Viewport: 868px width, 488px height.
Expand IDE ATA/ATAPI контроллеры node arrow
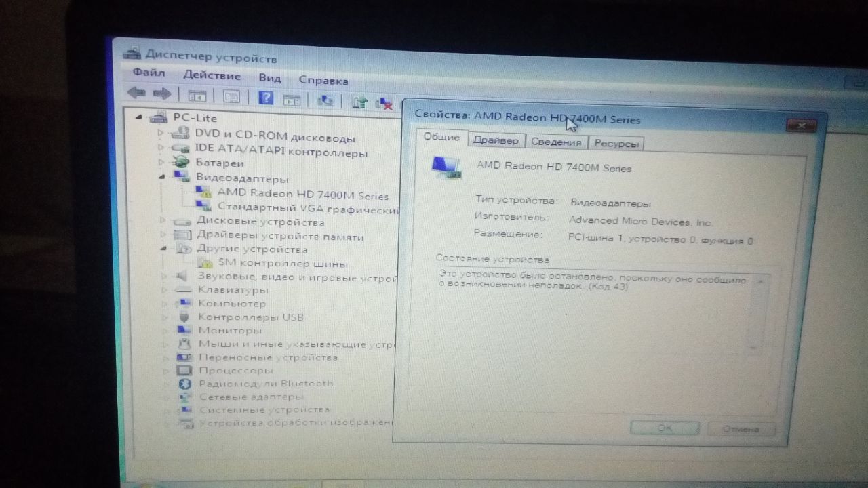[x=161, y=146]
